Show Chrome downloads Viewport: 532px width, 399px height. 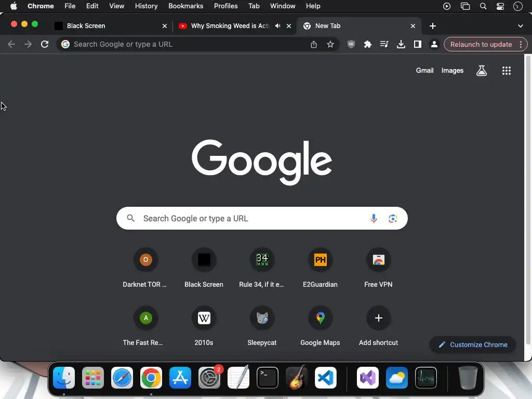[x=401, y=44]
